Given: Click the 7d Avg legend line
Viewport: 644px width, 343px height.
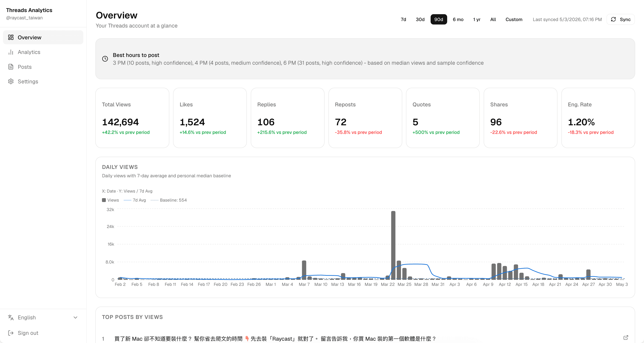Looking at the screenshot, I should 128,200.
